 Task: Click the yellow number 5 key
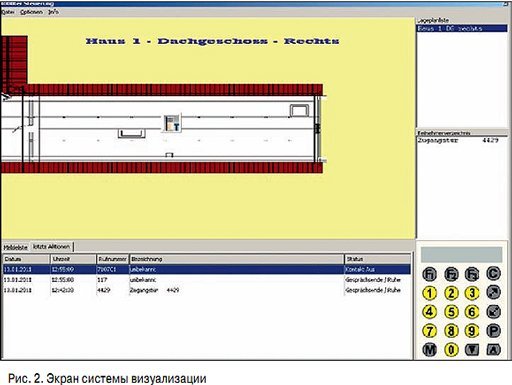point(451,312)
